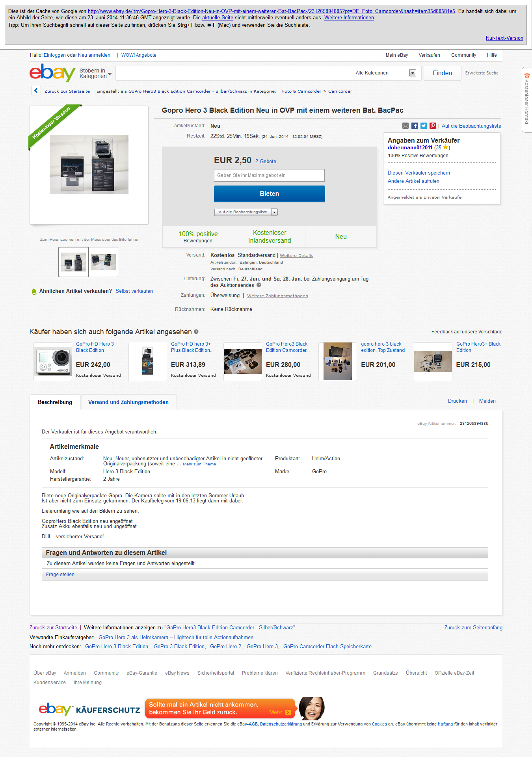Click aktuelle Seite link in cache notice

pos(218,18)
